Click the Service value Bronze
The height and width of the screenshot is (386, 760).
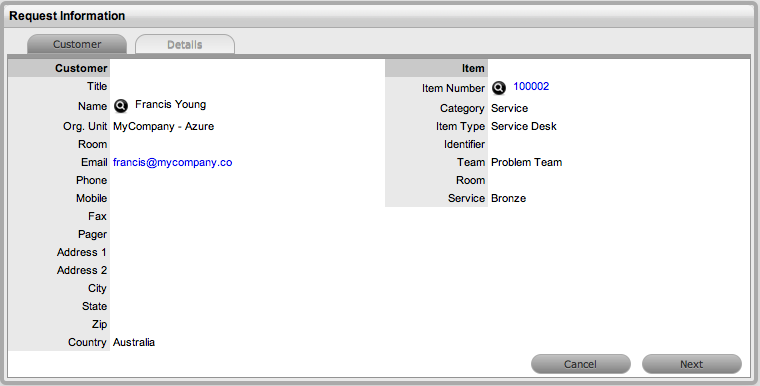[508, 198]
